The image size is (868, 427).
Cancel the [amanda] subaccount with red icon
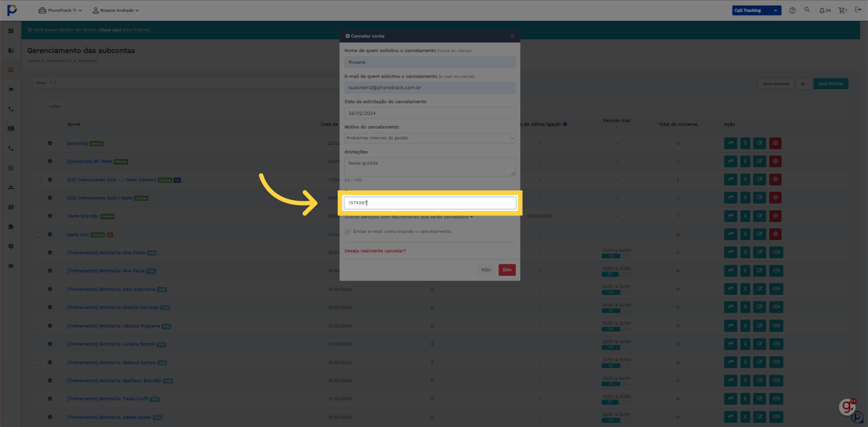coord(775,143)
